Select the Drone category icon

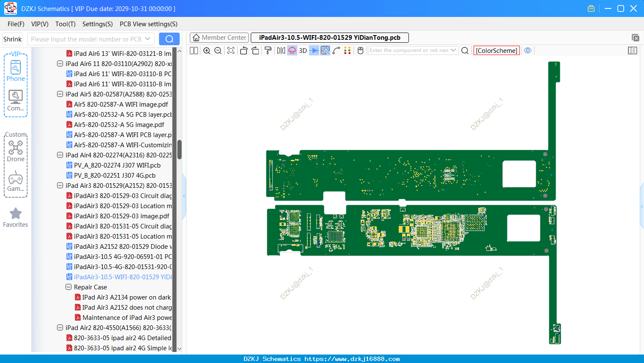click(16, 151)
